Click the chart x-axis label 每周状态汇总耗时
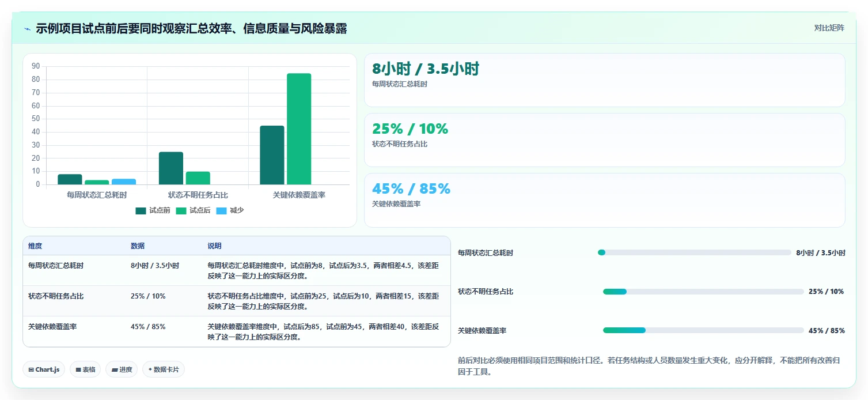 (x=97, y=195)
